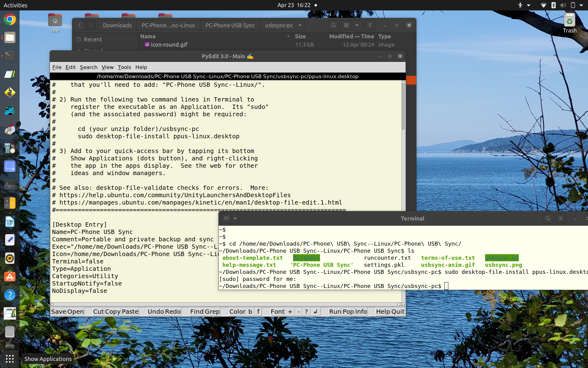Go forward in the Files window
Viewport: 588px width, 368px height.
tap(90, 25)
